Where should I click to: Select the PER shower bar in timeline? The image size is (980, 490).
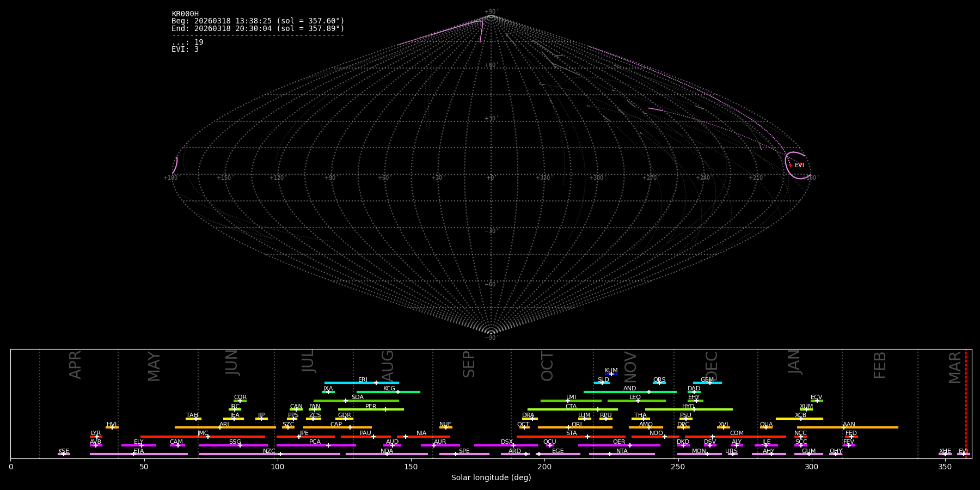(x=370, y=409)
